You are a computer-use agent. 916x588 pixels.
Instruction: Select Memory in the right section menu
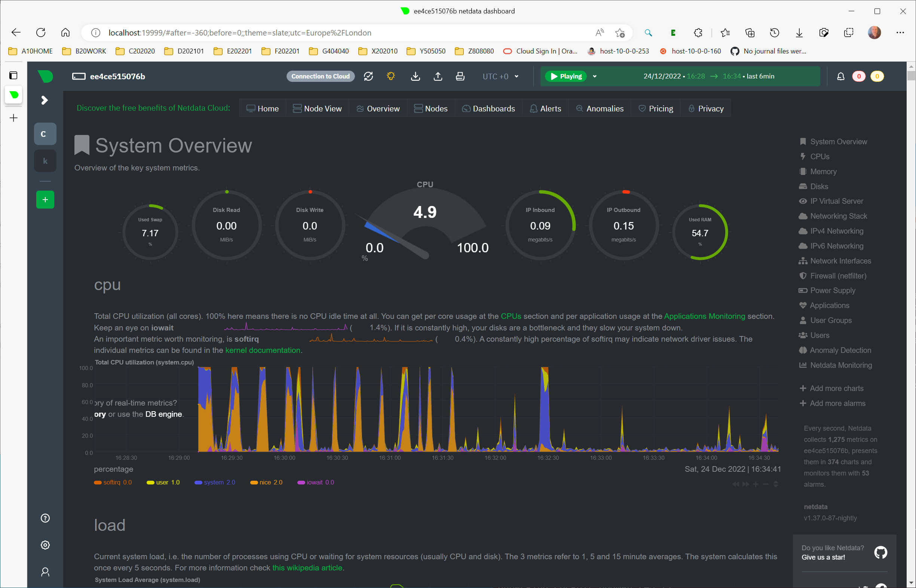(x=823, y=172)
